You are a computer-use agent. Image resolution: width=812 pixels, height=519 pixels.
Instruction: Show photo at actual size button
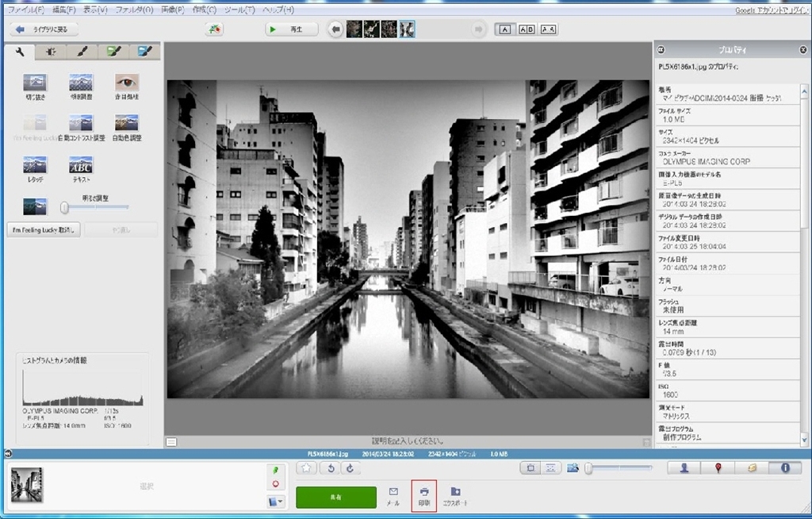click(x=550, y=468)
